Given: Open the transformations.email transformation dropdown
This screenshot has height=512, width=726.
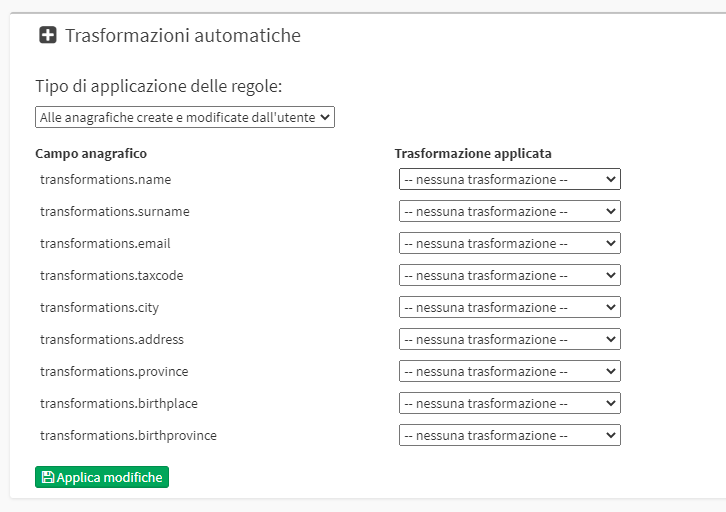Looking at the screenshot, I should point(510,243).
